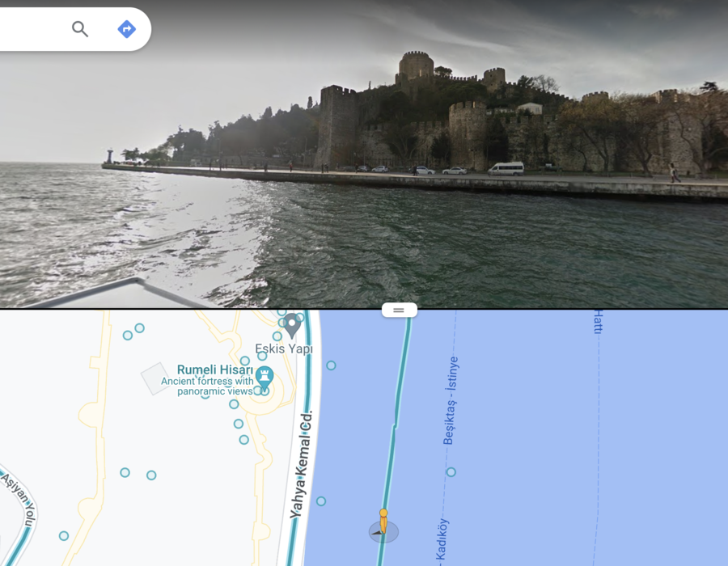Select the photo circle near Aşiyan Yolu
Screen dimensions: 728x566
pos(64,536)
